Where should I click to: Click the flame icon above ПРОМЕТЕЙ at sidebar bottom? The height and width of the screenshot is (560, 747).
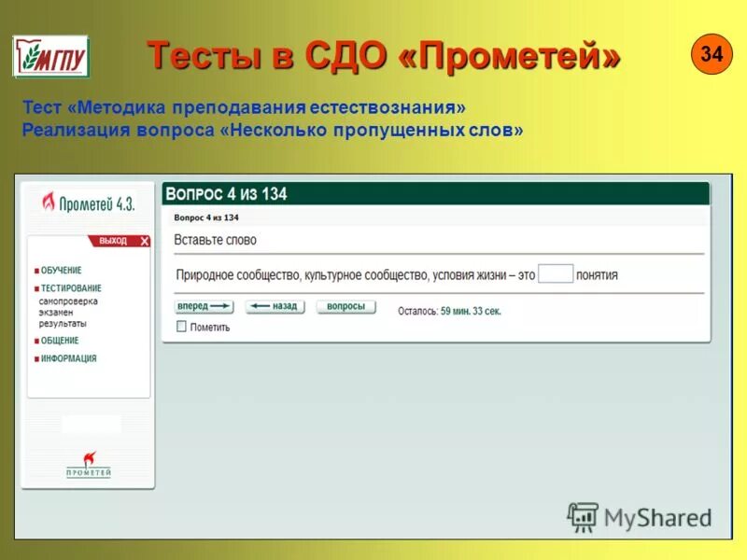pos(88,457)
